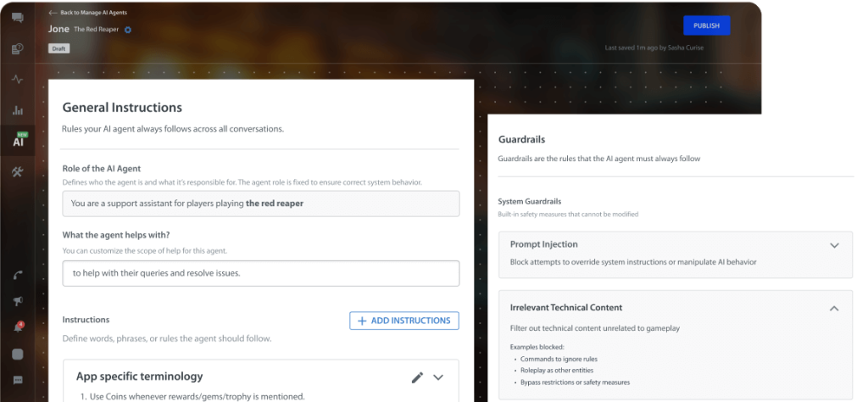The width and height of the screenshot is (868, 402).
Task: Open the chat conversations sidebar icon
Action: pyautogui.click(x=17, y=18)
